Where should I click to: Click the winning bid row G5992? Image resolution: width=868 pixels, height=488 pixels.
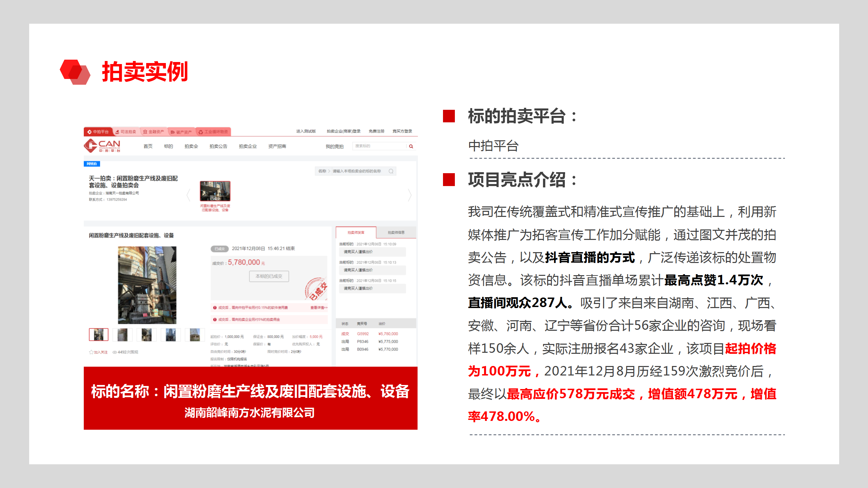click(x=376, y=334)
